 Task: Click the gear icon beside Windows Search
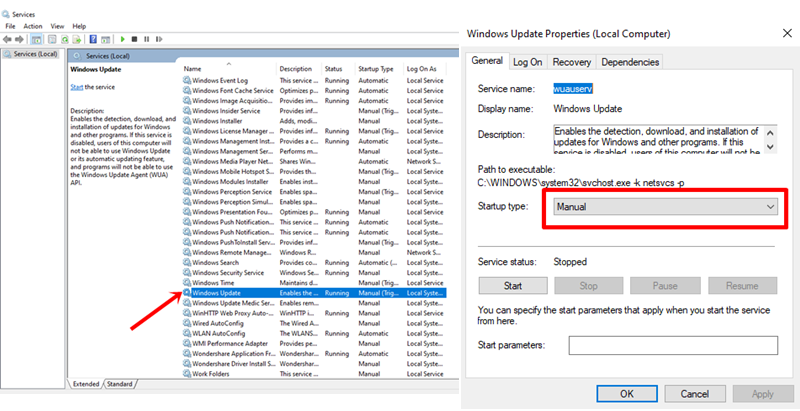pos(187,263)
